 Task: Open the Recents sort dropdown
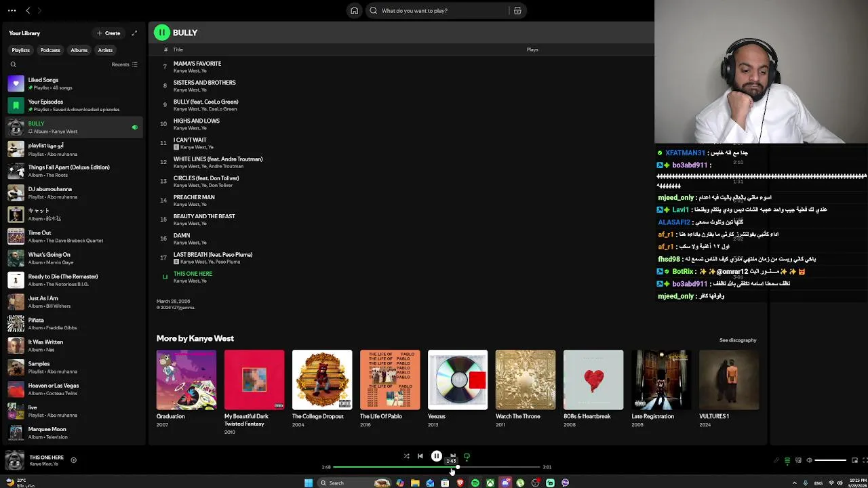(x=125, y=64)
